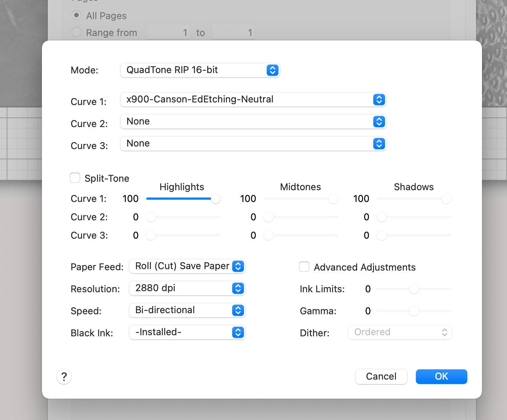This screenshot has height=420, width=507.
Task: Open the Curve 1 dropdown x900-Canson-EdEtching-Neutral
Action: point(253,99)
